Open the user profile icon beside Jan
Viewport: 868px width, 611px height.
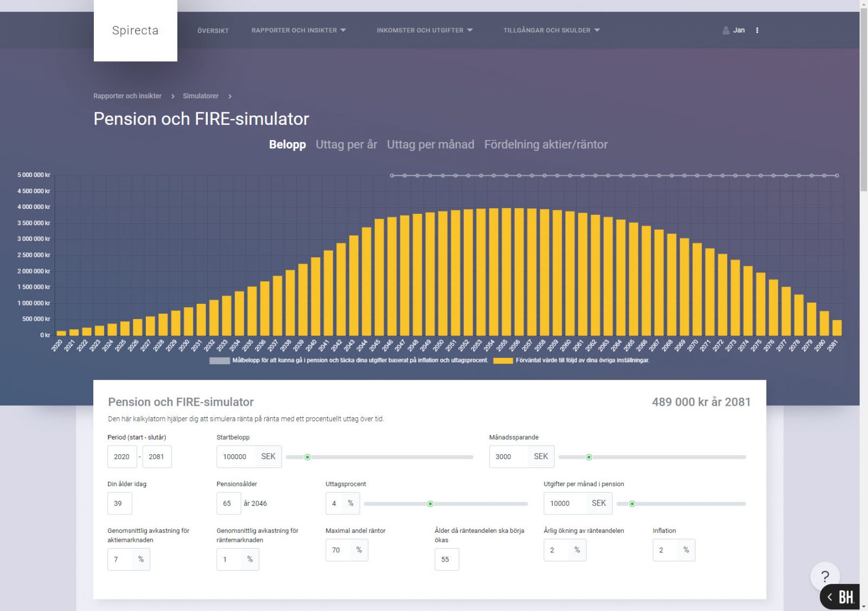(x=726, y=30)
